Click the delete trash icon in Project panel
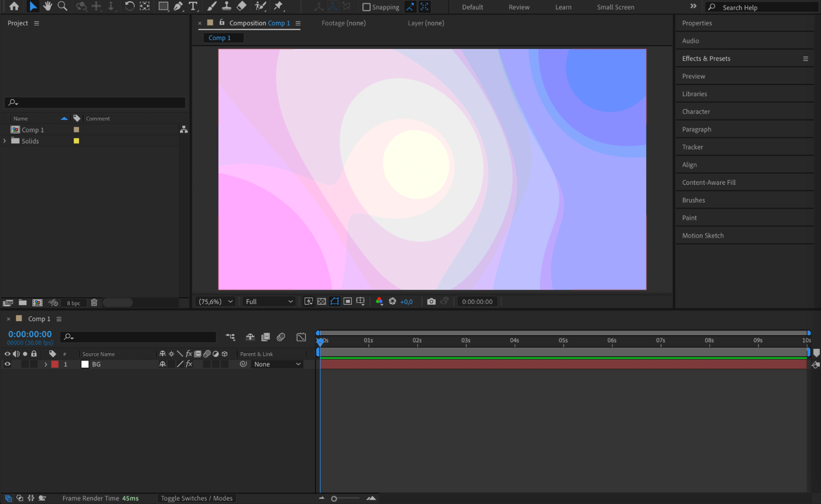This screenshot has height=504, width=821. [94, 303]
